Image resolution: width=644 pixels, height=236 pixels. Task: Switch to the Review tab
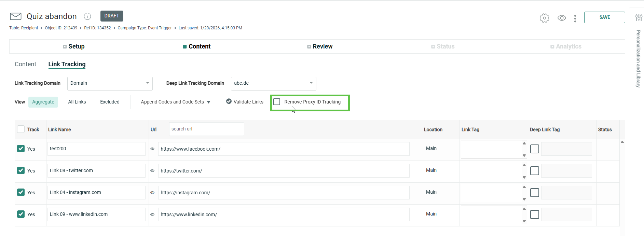(x=320, y=46)
